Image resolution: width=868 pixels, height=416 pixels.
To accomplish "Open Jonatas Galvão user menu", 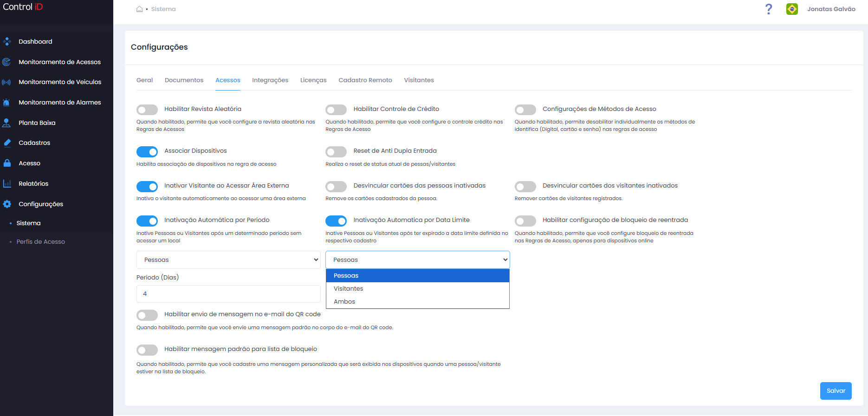I will pos(831,9).
